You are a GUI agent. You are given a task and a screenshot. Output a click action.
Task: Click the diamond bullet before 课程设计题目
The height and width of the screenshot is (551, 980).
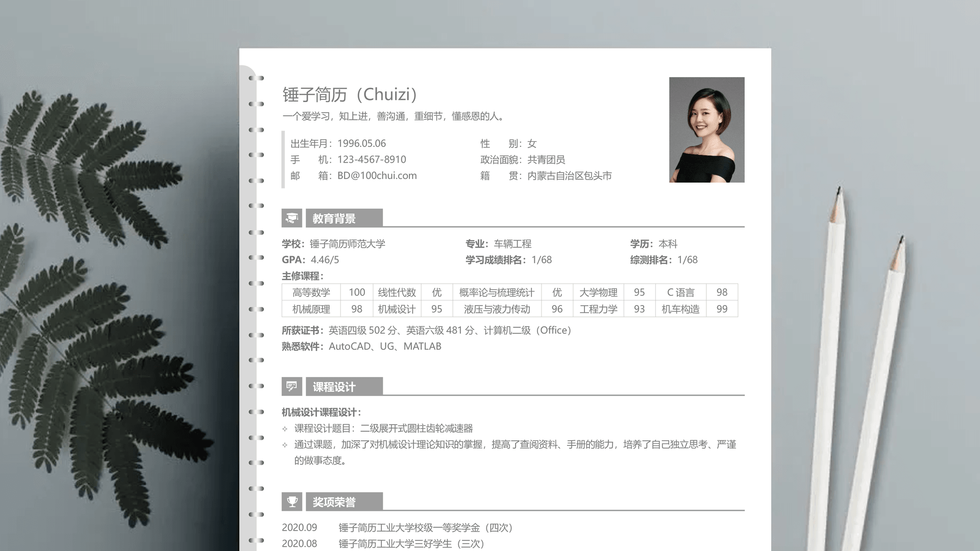(285, 429)
